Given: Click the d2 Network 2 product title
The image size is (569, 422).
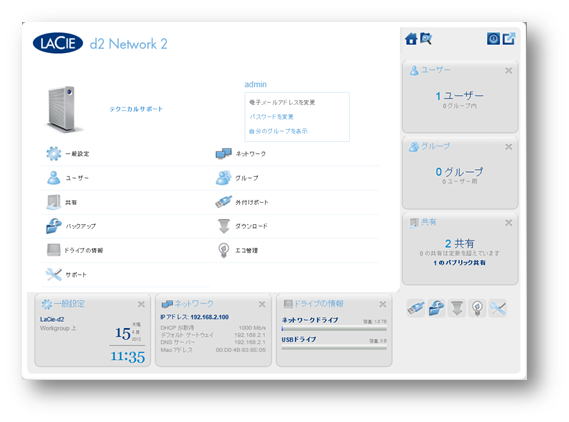Looking at the screenshot, I should (128, 44).
